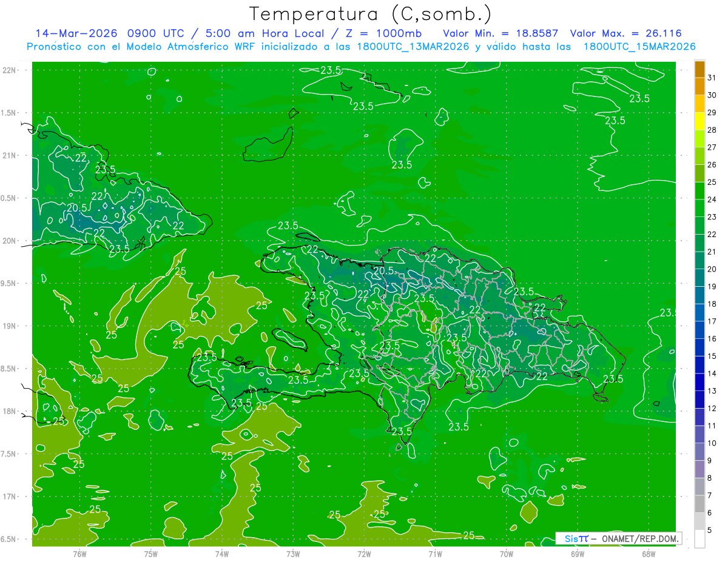Screen dimensions: 728x562
Task: Click the '71W' longitude axis label
Action: 435,554
